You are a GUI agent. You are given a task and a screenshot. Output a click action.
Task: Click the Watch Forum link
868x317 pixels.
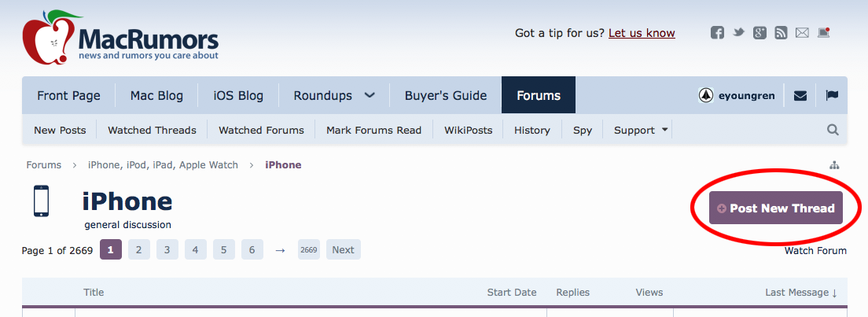(815, 250)
